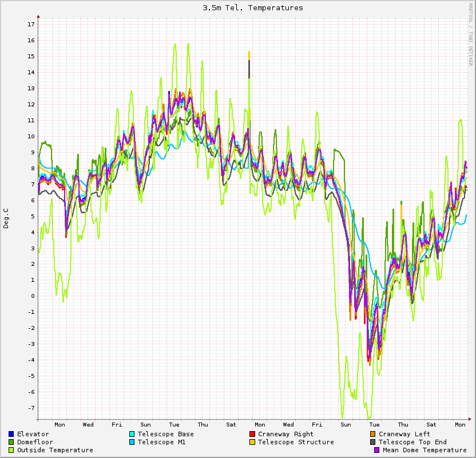Click the 17 tick on y-axis
The height and width of the screenshot is (458, 476).
(x=31, y=25)
